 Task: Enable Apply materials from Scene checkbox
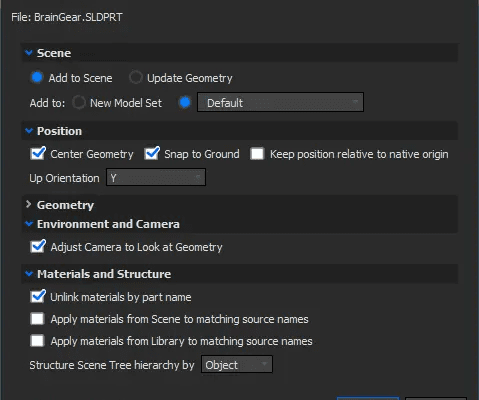pyautogui.click(x=37, y=319)
